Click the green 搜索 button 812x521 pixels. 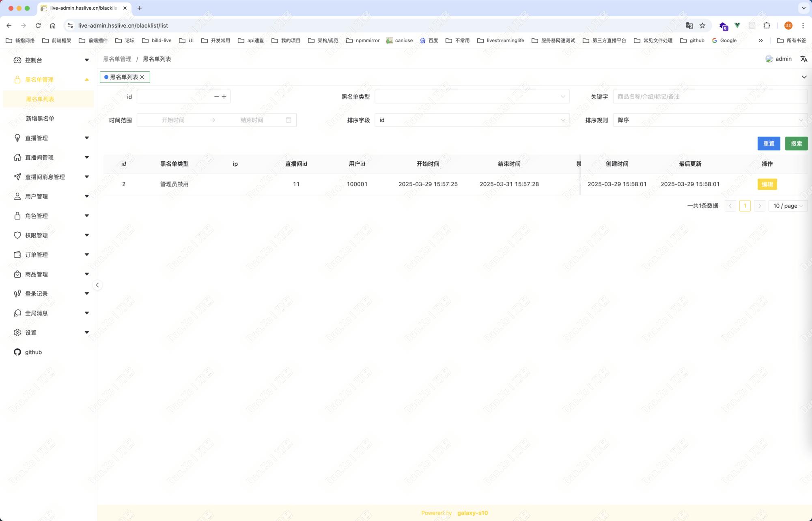[796, 144]
